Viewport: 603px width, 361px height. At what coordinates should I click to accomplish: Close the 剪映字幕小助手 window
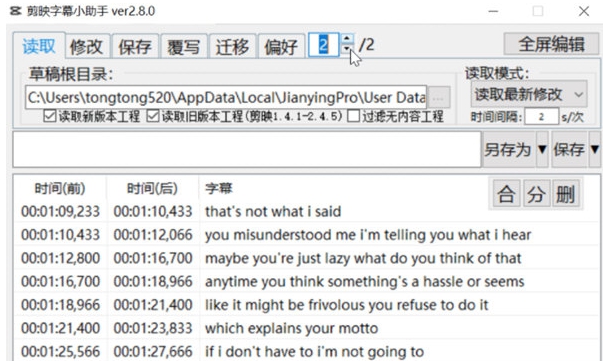click(x=584, y=11)
